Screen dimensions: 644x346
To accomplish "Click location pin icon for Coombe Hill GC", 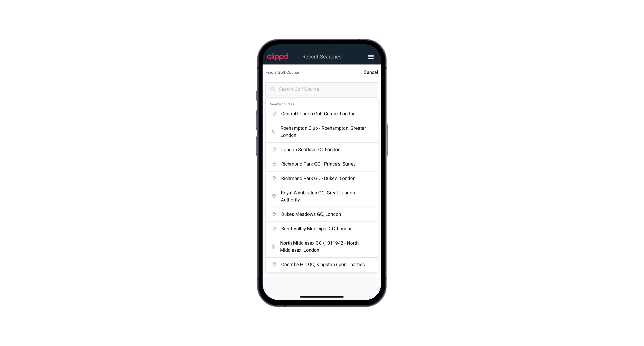I will pos(273,264).
